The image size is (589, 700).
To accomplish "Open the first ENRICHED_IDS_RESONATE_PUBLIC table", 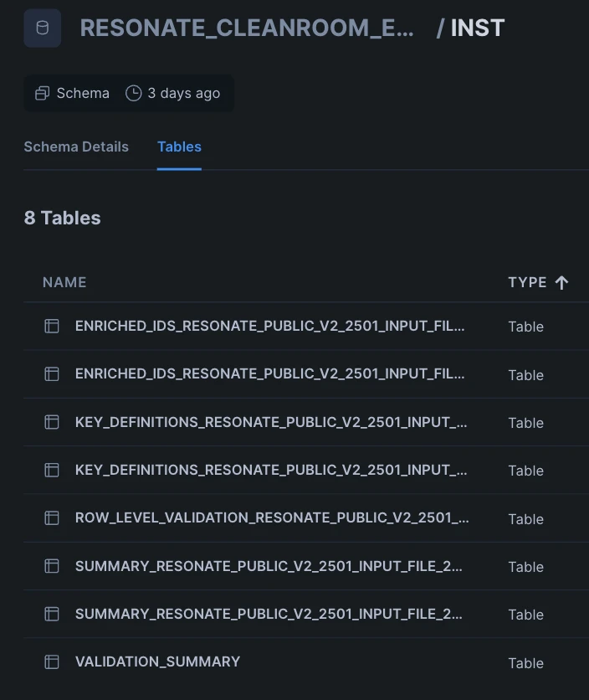I will click(x=270, y=326).
